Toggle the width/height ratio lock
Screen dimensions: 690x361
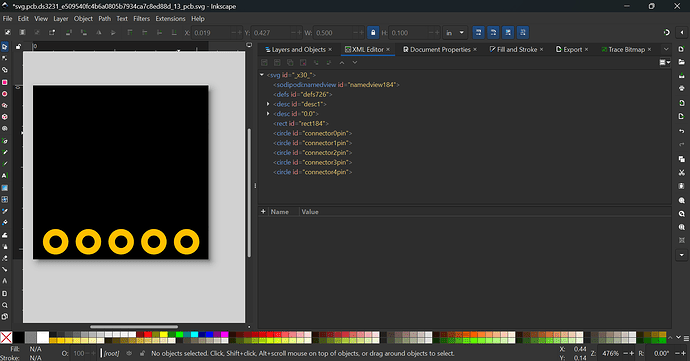coord(373,33)
